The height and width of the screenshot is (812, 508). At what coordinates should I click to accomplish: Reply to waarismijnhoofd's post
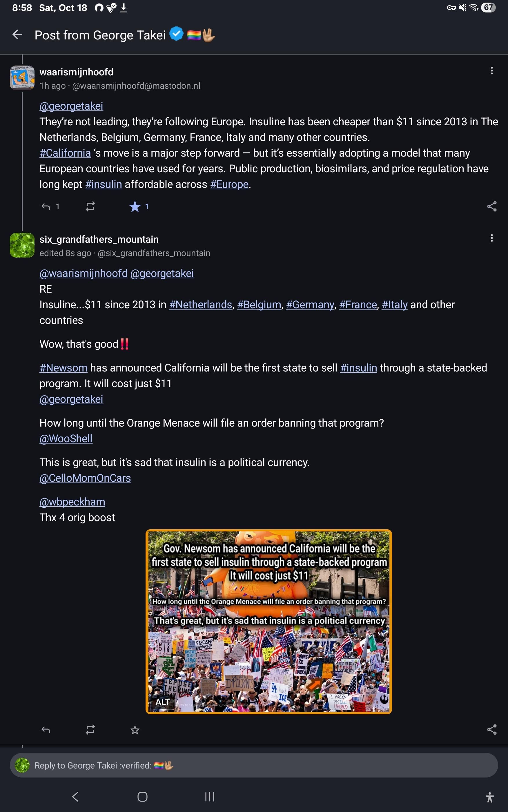(x=46, y=206)
